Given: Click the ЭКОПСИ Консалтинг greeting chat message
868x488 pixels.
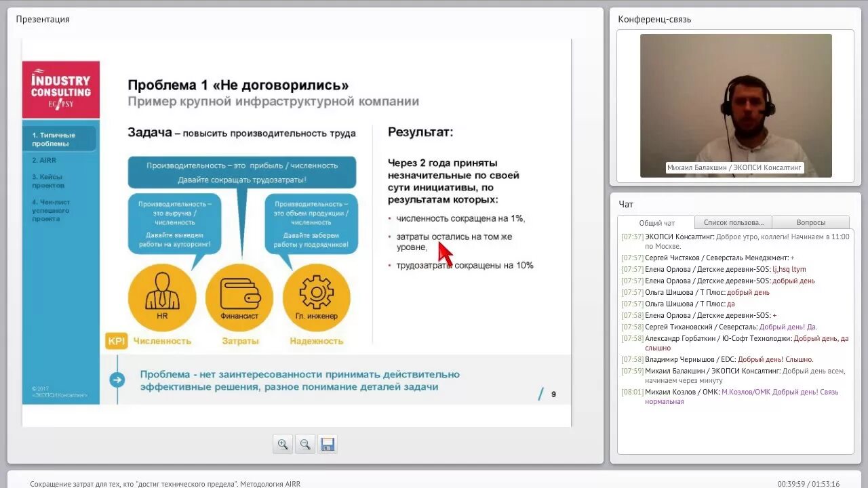Looking at the screenshot, I should pos(735,241).
